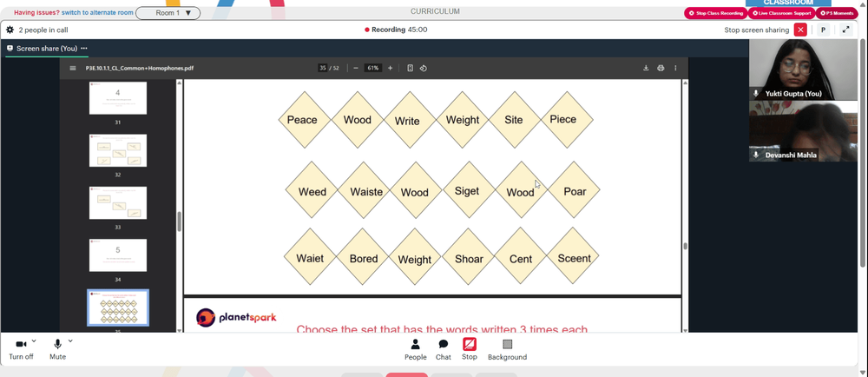Toggle PDF sidebar menu icon
Screen dimensions: 868x377
[x=73, y=68]
